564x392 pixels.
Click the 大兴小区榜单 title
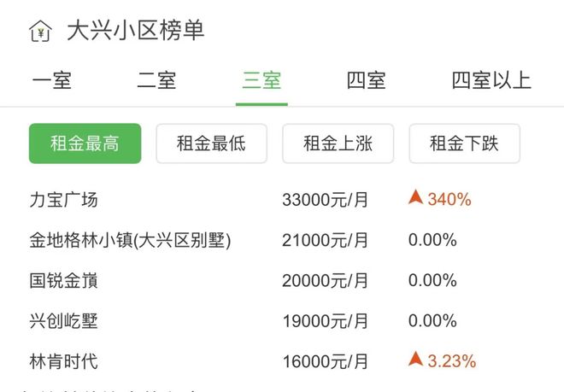click(136, 32)
